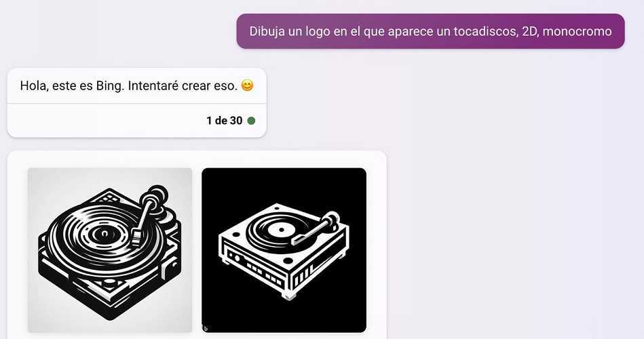Click the vinyl center spindle in the gray image

pyautogui.click(x=105, y=235)
